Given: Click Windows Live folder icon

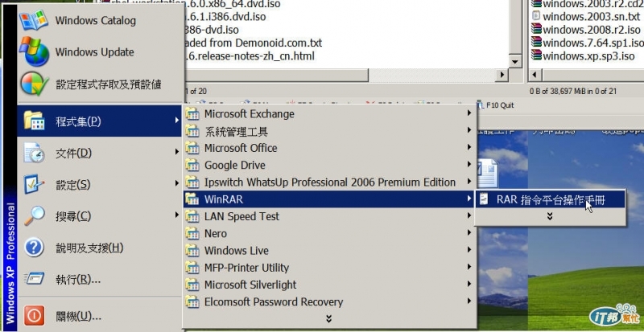Looking at the screenshot, I should pyautogui.click(x=192, y=250).
